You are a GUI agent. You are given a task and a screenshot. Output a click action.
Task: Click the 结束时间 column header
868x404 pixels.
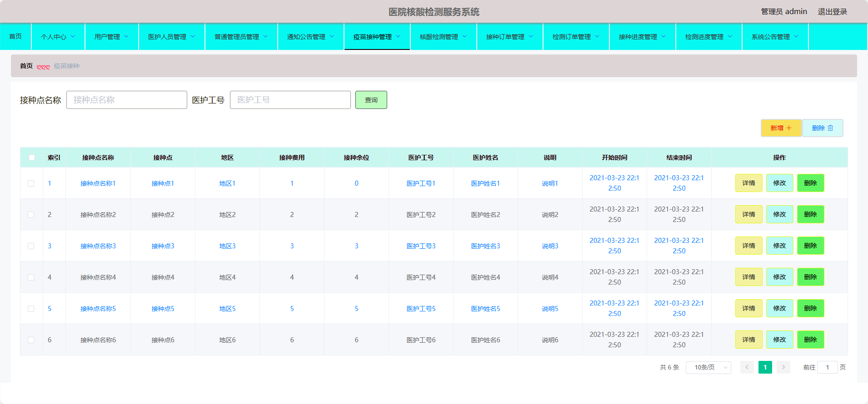click(679, 158)
